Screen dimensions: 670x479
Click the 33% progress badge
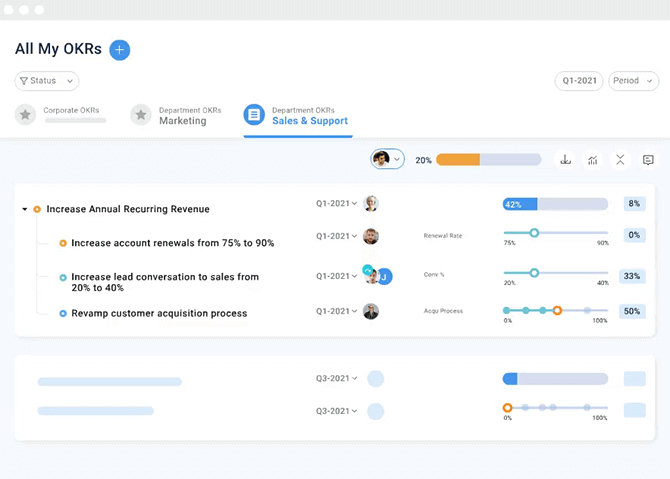[632, 276]
